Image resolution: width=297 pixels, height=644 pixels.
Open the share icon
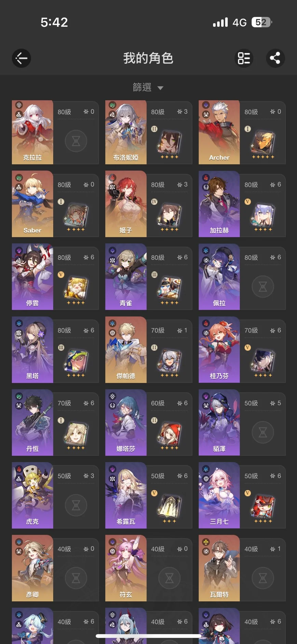point(275,58)
